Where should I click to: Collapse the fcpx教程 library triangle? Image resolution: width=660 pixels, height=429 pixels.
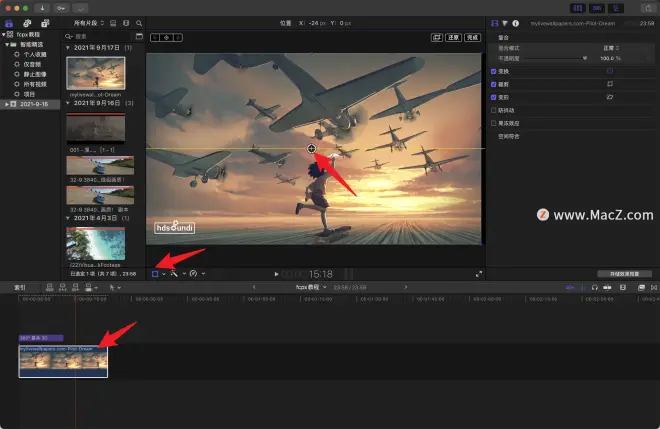4,35
